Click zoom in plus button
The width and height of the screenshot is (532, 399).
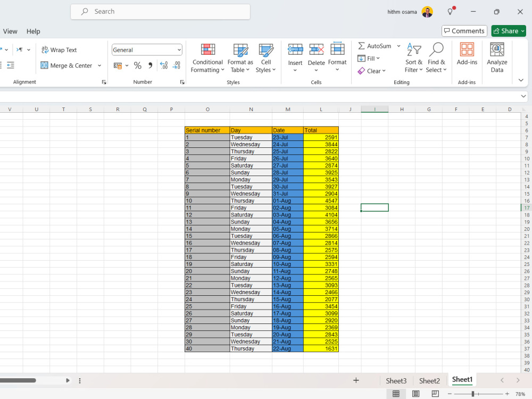coord(507,394)
